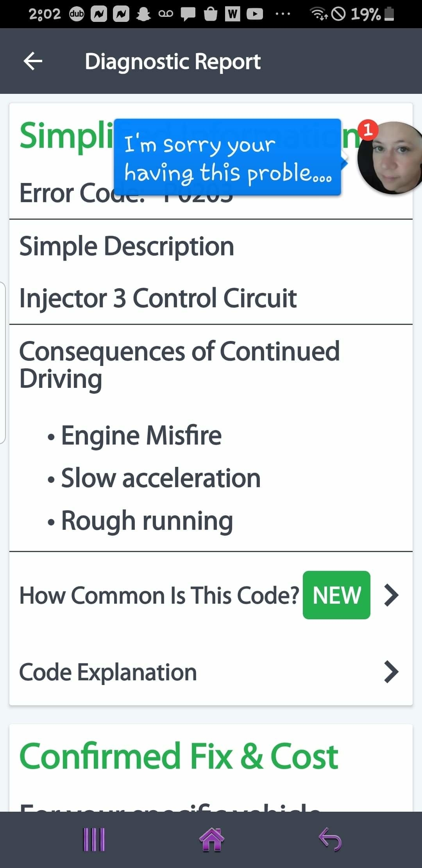
Task: Tap the green NEW badge
Action: click(336, 595)
